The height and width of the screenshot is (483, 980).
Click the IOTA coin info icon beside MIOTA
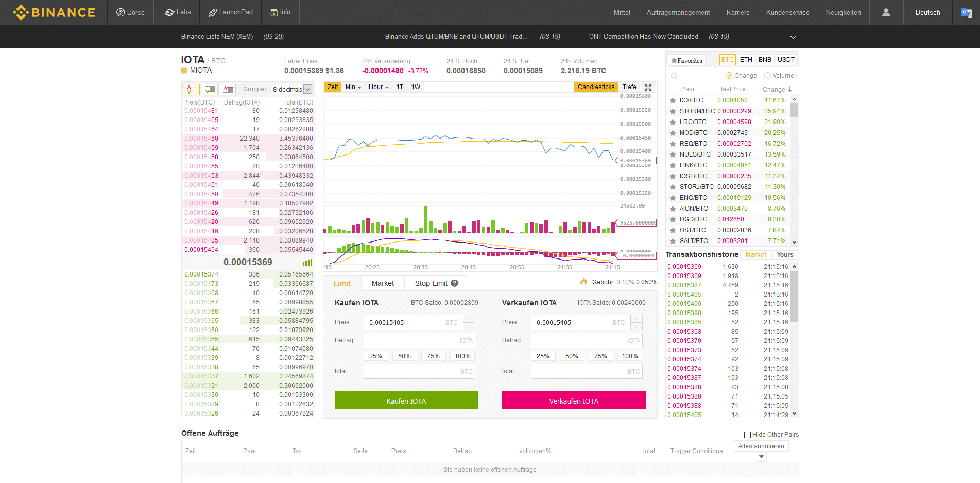[x=184, y=70]
